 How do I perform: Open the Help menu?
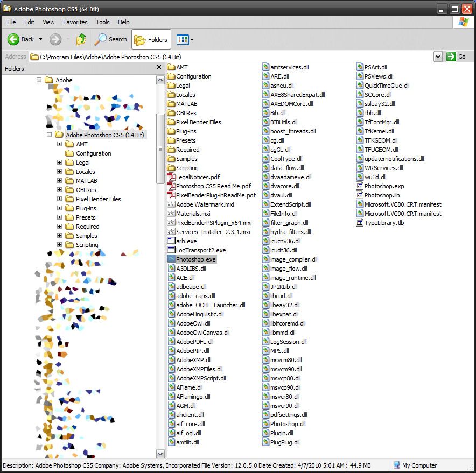click(123, 22)
